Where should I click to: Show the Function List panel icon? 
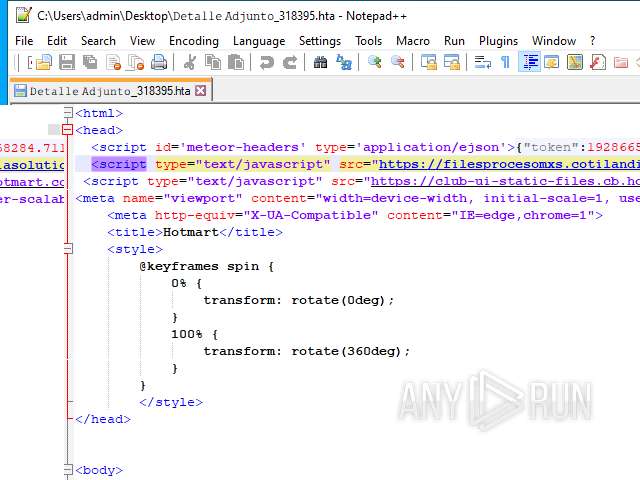pyautogui.click(x=598, y=62)
